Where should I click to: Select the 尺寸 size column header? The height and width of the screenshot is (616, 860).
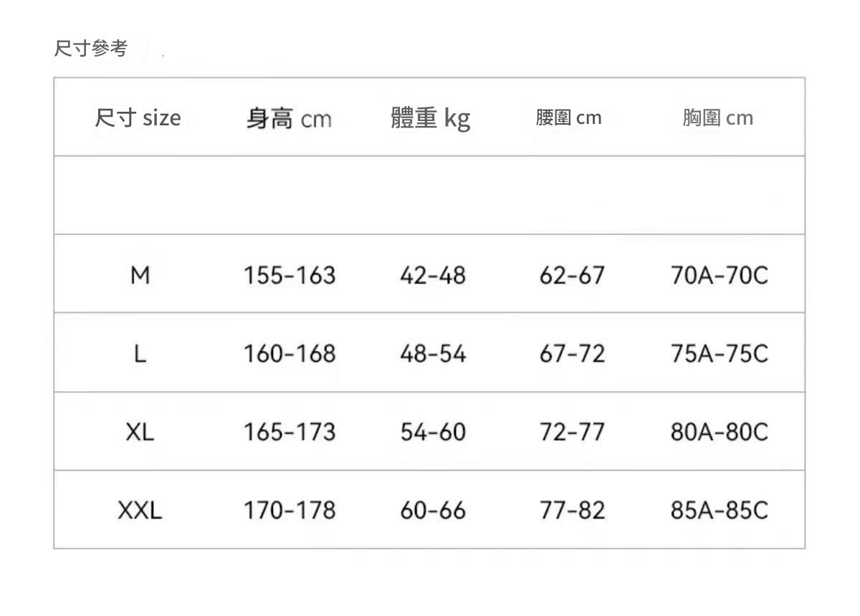pos(138,117)
